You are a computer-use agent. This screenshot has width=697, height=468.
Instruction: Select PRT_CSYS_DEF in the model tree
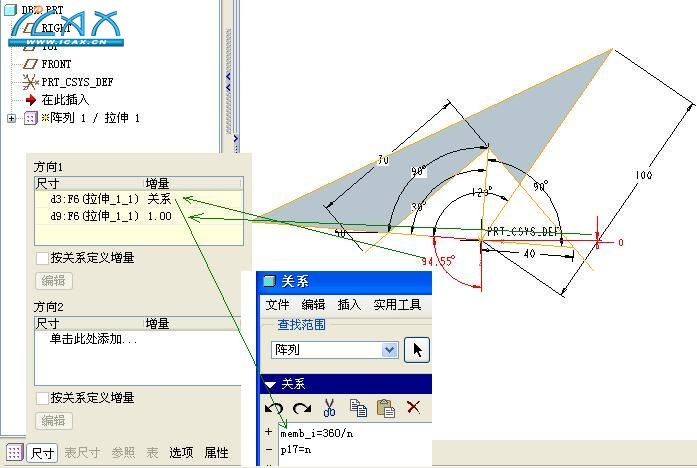77,82
